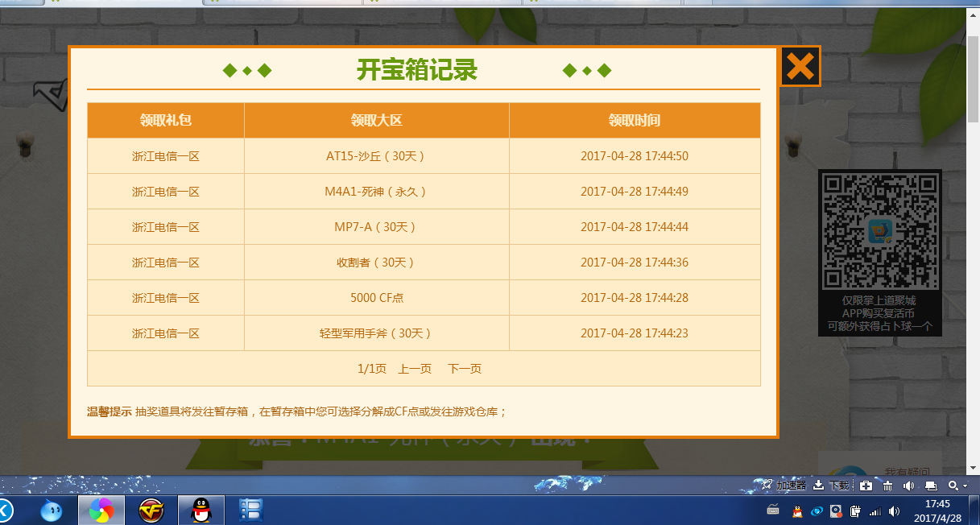Go to 上一页 in the record pager
Screen dimensions: 980x525
(415, 369)
